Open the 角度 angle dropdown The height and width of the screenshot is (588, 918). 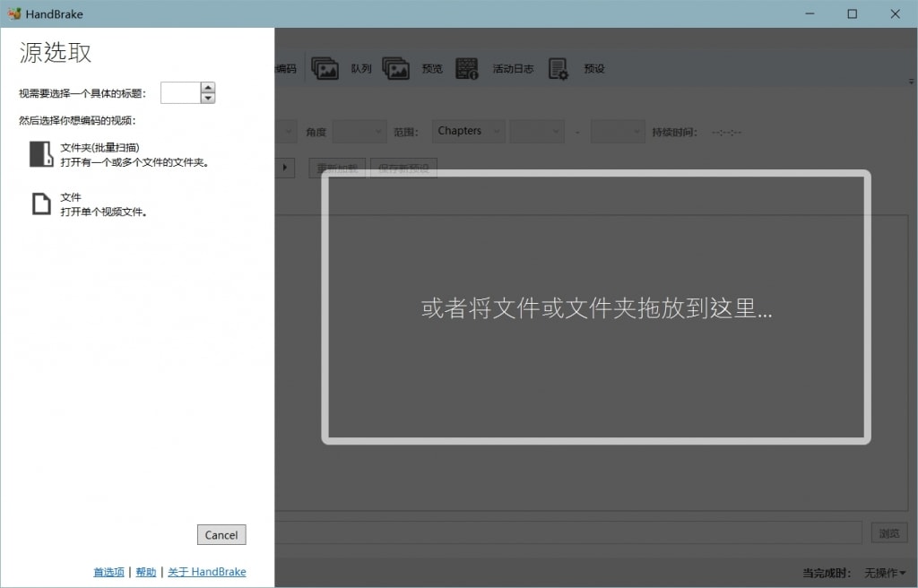(x=359, y=132)
